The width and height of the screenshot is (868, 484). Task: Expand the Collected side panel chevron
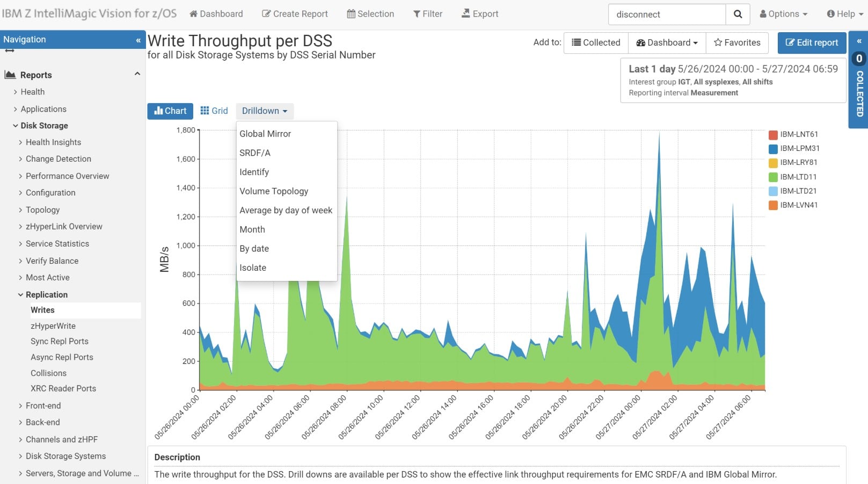859,41
